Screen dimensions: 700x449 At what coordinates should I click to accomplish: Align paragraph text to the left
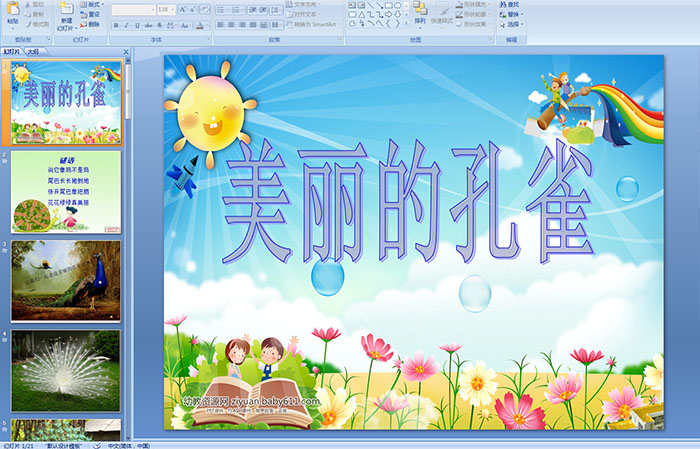(x=220, y=25)
